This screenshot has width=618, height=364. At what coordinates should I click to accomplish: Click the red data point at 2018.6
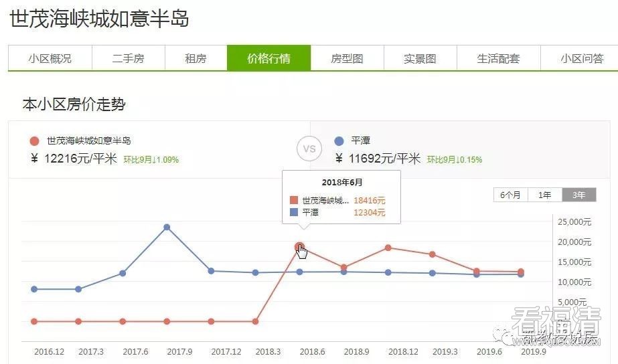tap(299, 247)
